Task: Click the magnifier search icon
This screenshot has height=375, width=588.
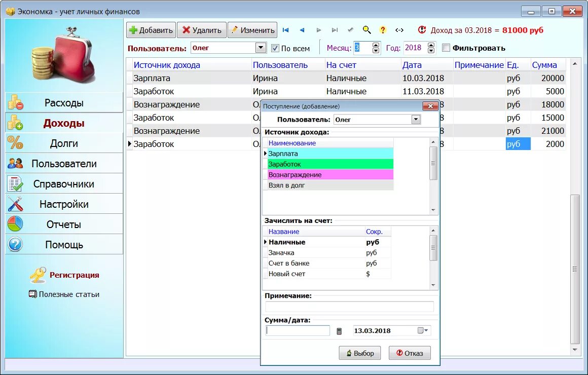Action: pos(367,30)
